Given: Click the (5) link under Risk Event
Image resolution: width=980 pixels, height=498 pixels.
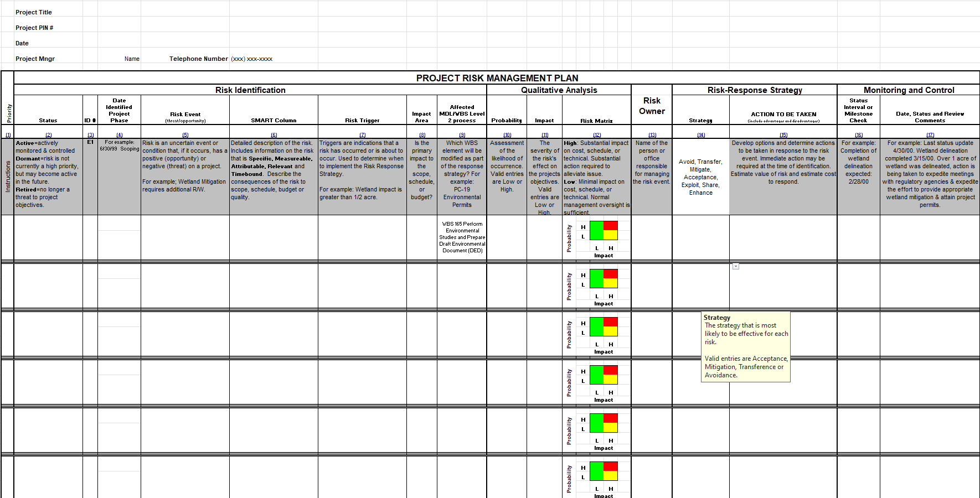Looking at the screenshot, I should [185, 135].
